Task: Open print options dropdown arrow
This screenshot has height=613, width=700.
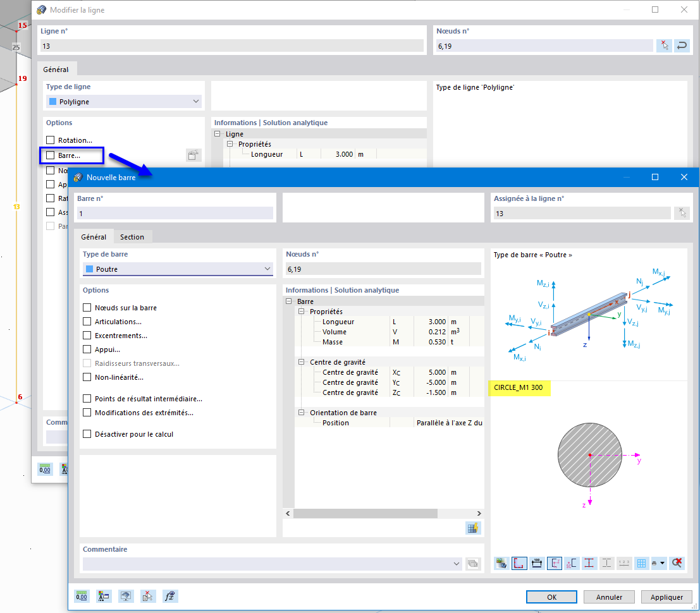Action: tap(663, 563)
